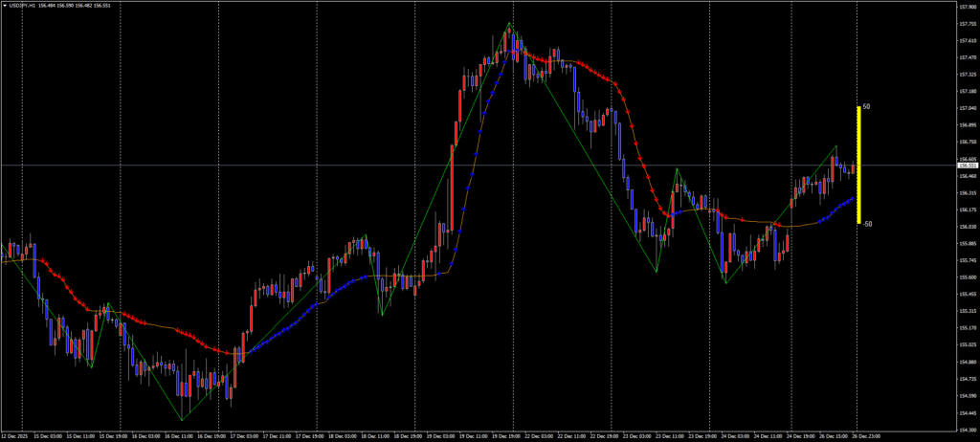
Task: Click the small triangle arrow beside USDJPY,H1
Action: point(5,6)
